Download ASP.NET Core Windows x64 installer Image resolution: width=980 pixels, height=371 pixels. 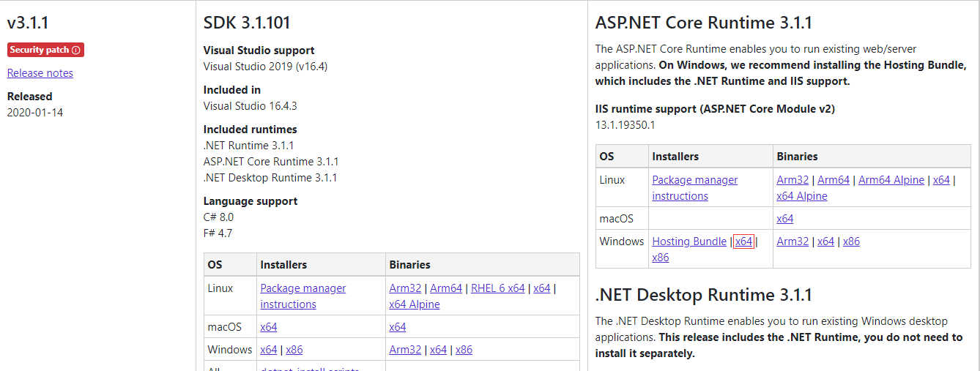coord(744,241)
